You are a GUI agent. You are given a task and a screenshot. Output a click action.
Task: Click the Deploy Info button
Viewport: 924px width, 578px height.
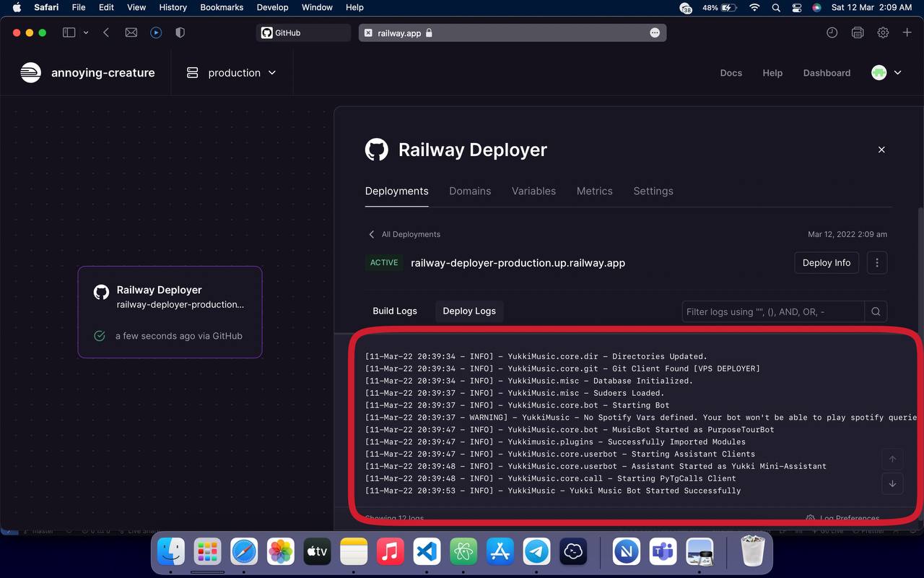827,263
